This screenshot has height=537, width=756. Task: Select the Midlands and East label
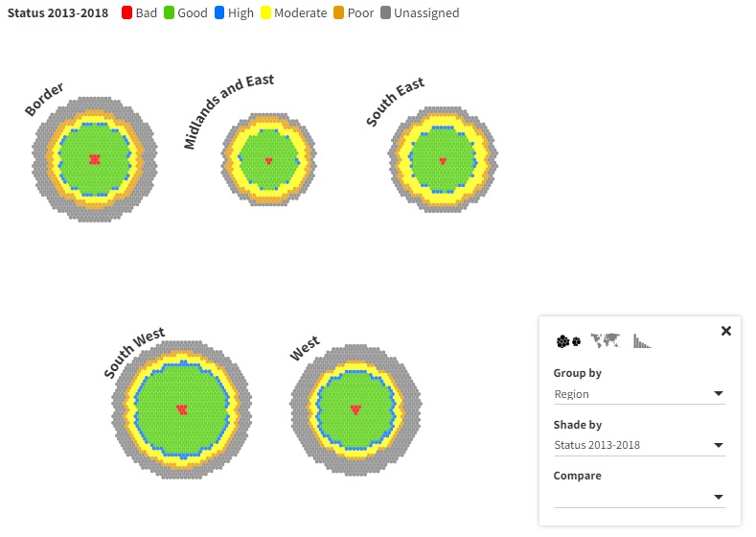[x=229, y=111]
